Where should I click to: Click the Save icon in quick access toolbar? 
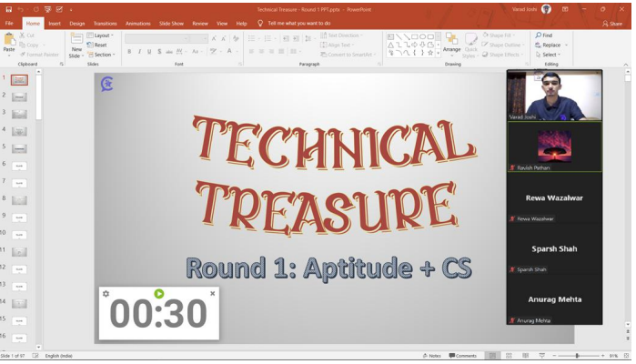pos(7,9)
